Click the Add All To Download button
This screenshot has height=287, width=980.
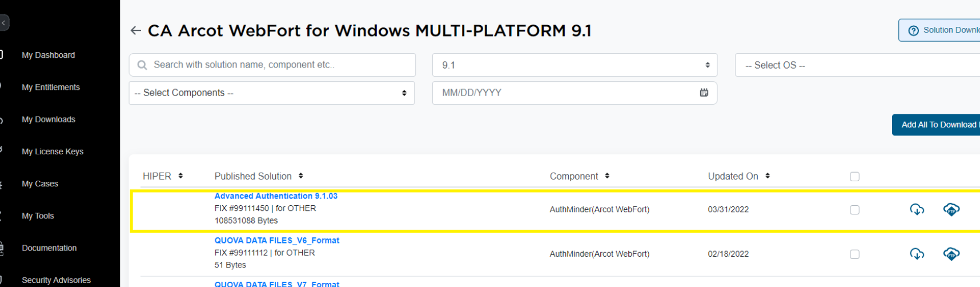click(936, 125)
